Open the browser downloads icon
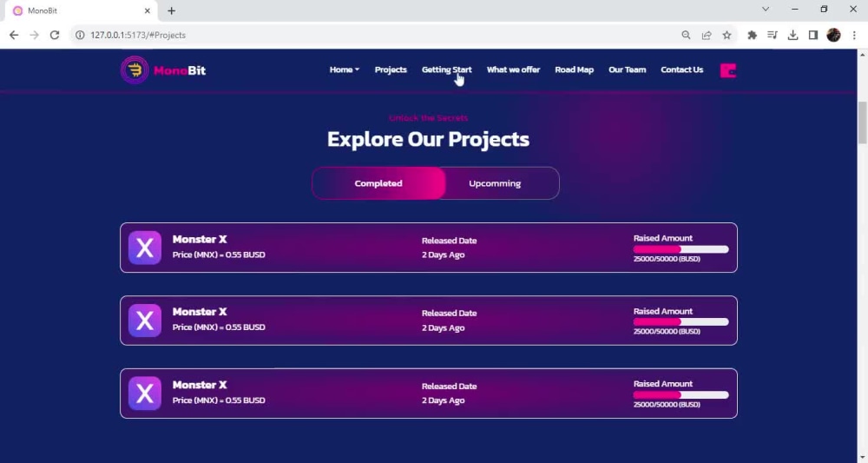The height and width of the screenshot is (463, 868). click(792, 35)
